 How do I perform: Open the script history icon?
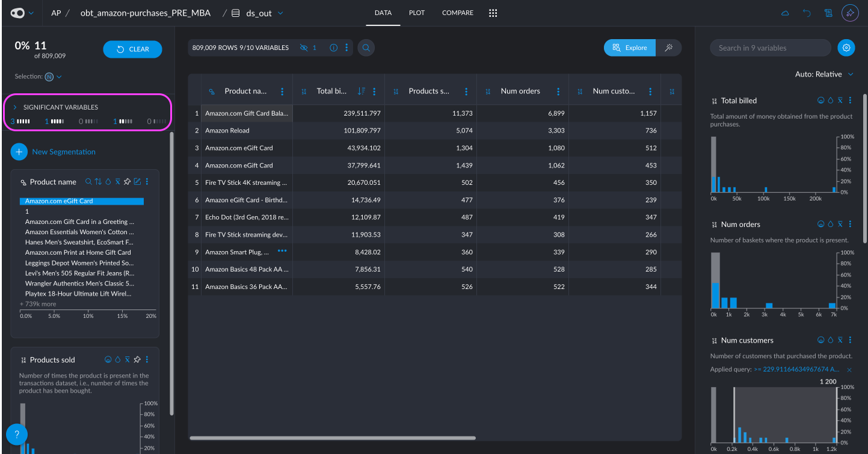click(x=828, y=13)
